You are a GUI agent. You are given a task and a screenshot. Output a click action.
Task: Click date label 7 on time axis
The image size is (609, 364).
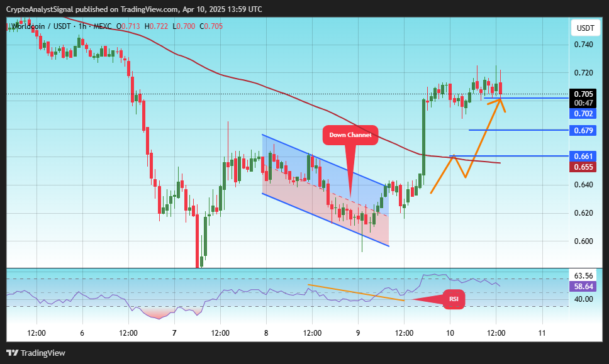174,333
